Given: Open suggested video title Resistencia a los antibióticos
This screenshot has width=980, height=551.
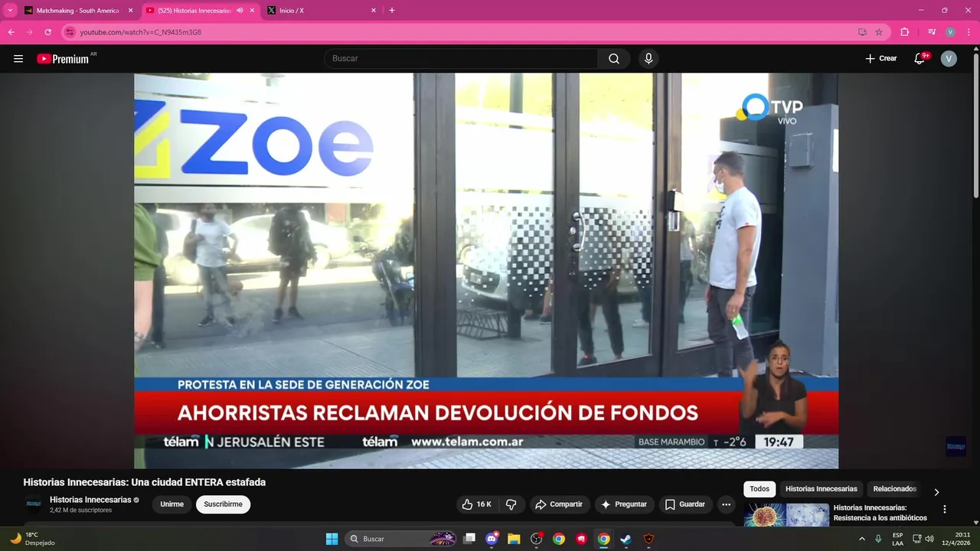Looking at the screenshot, I should (x=880, y=513).
